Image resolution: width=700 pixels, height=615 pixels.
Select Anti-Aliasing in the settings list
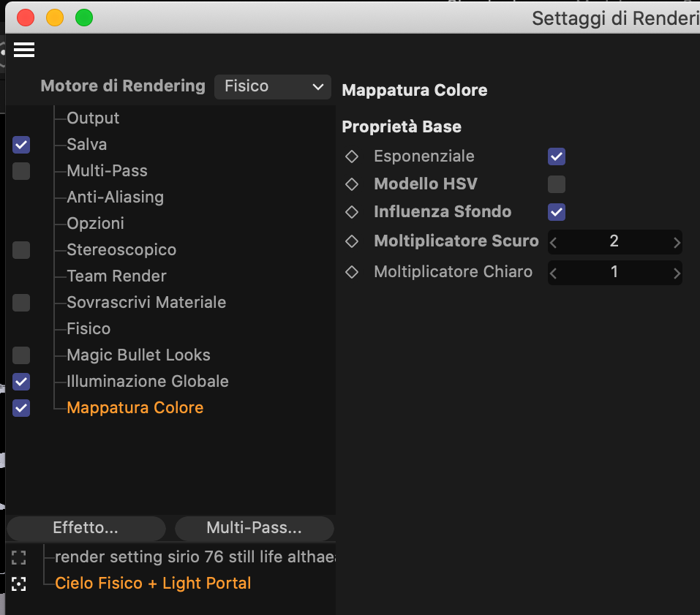point(115,197)
